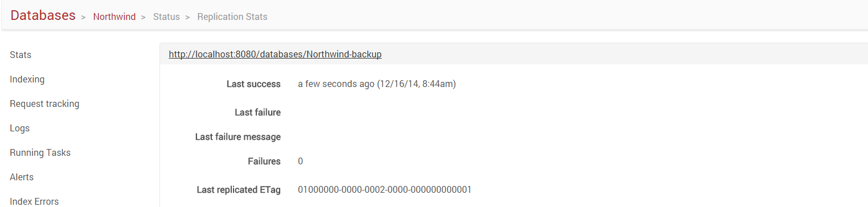This screenshot has height=207, width=868.
Task: Click the failures count value 0
Action: coord(300,162)
